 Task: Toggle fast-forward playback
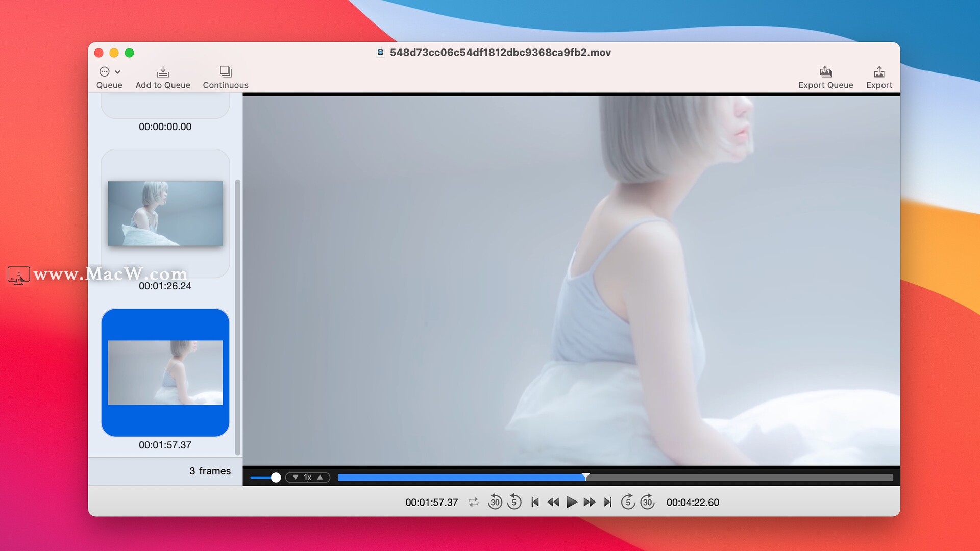tap(590, 502)
